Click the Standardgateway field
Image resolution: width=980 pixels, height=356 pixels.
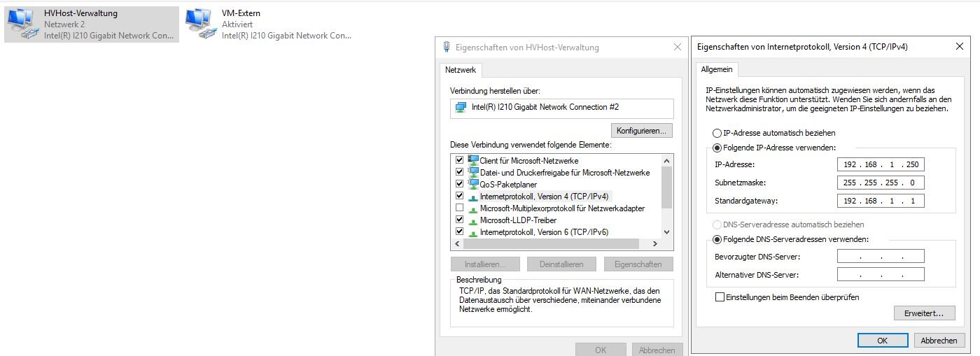(881, 201)
